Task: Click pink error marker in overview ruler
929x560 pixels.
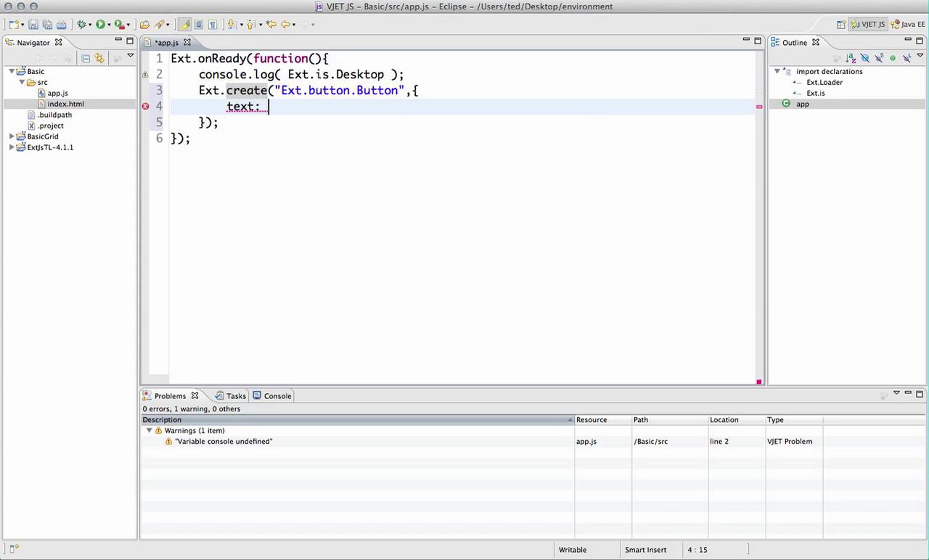Action: point(759,107)
